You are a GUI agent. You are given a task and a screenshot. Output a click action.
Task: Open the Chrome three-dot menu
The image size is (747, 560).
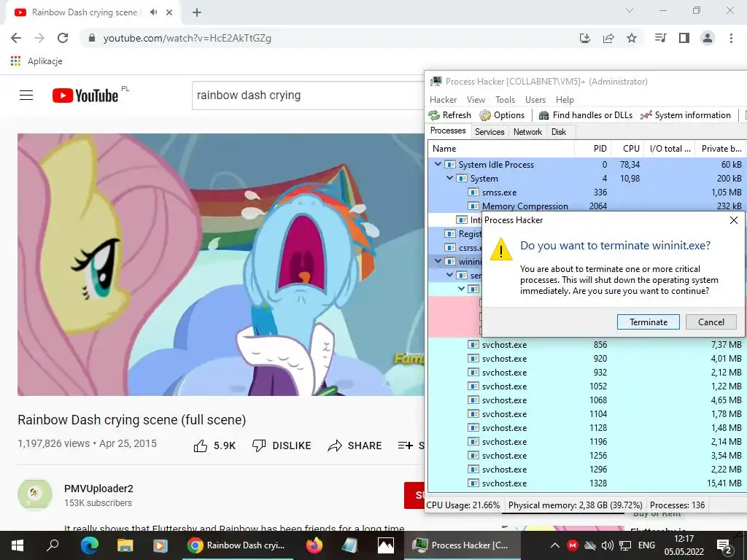coord(731,38)
